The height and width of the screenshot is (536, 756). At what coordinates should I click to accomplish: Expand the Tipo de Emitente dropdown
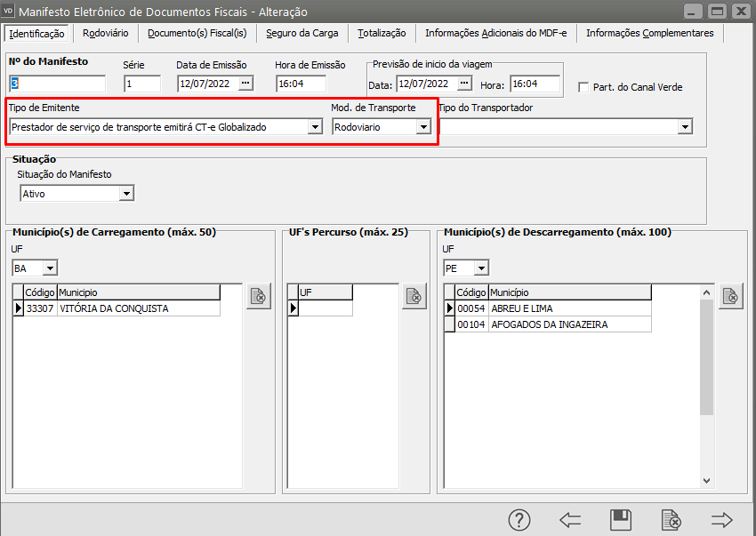point(314,127)
